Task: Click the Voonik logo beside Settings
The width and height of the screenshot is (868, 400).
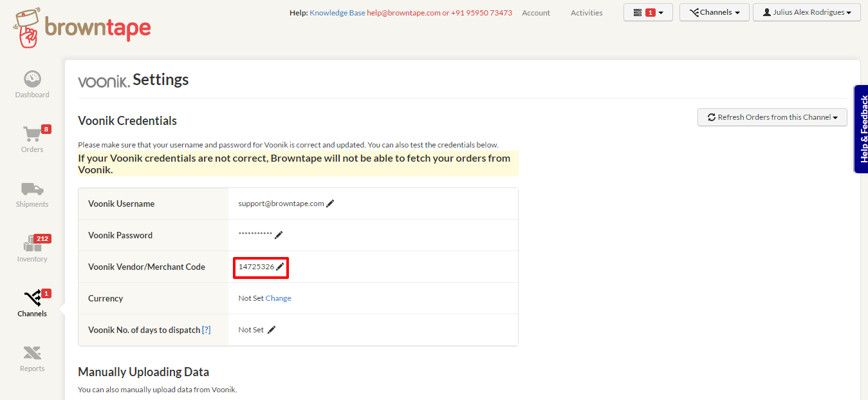Action: click(x=104, y=81)
